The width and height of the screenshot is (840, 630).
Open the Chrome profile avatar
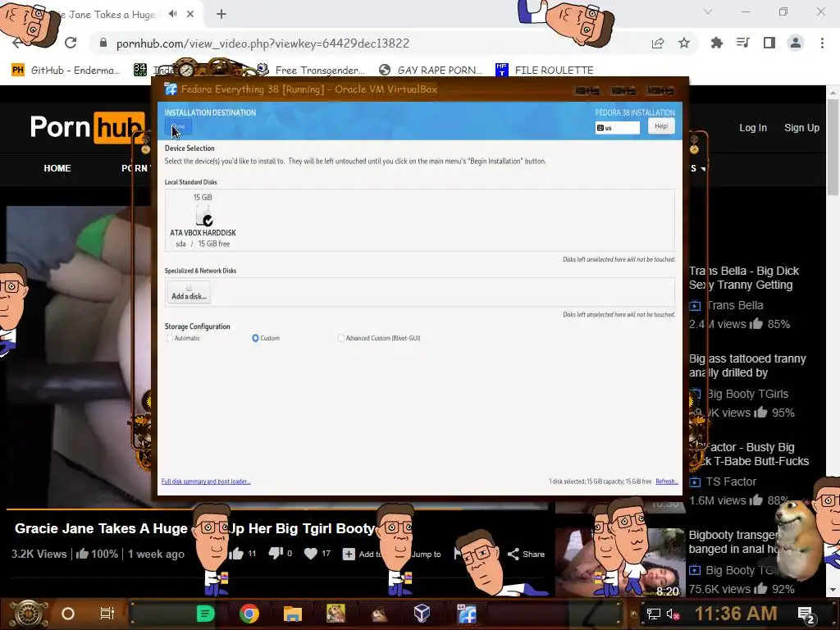point(796,43)
